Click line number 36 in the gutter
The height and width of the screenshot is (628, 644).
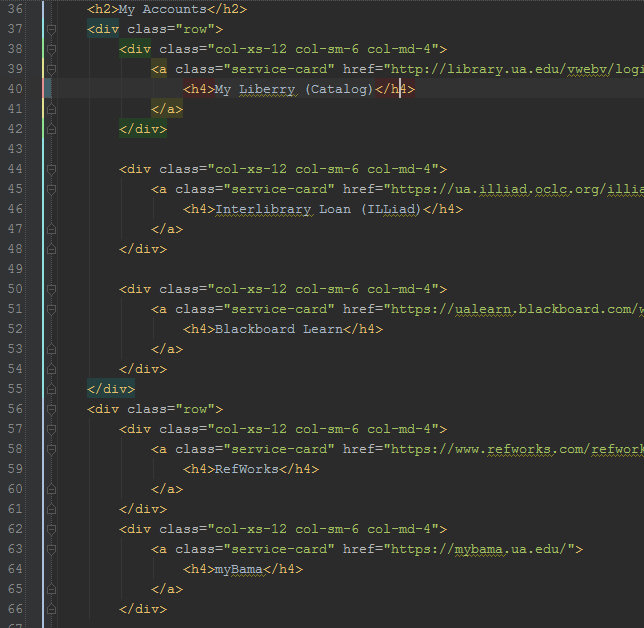pyautogui.click(x=15, y=9)
